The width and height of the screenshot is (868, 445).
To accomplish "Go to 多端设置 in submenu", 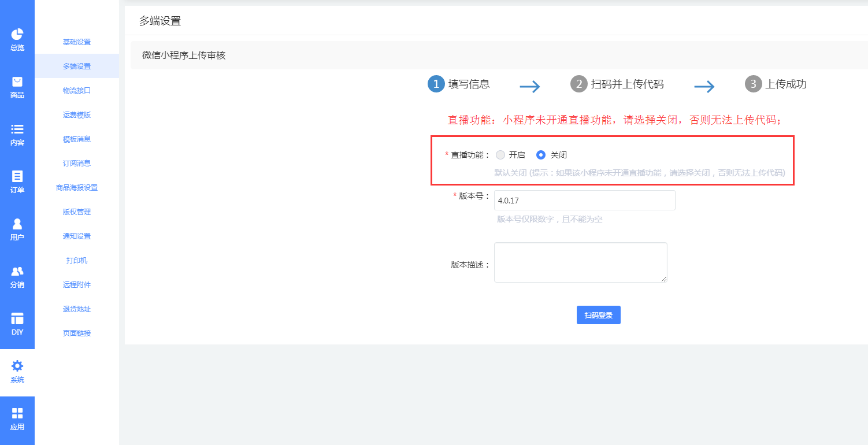I will point(77,66).
